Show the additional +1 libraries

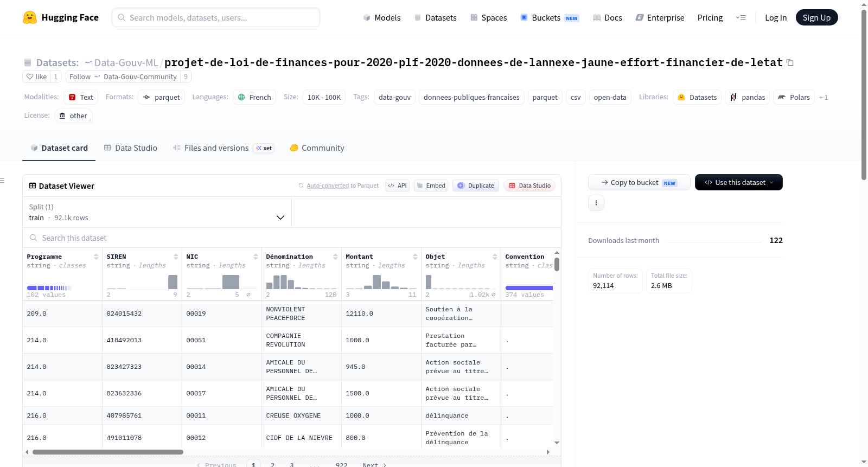824,97
